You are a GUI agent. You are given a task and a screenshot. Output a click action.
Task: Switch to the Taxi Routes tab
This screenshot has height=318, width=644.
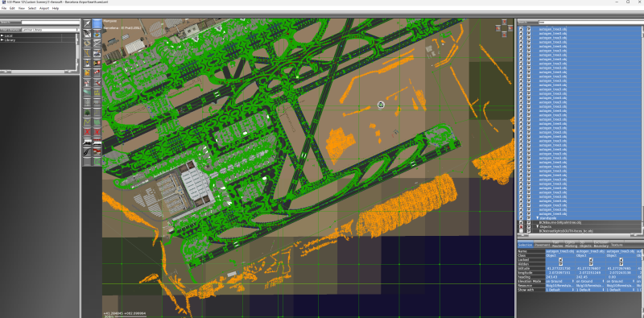click(557, 245)
